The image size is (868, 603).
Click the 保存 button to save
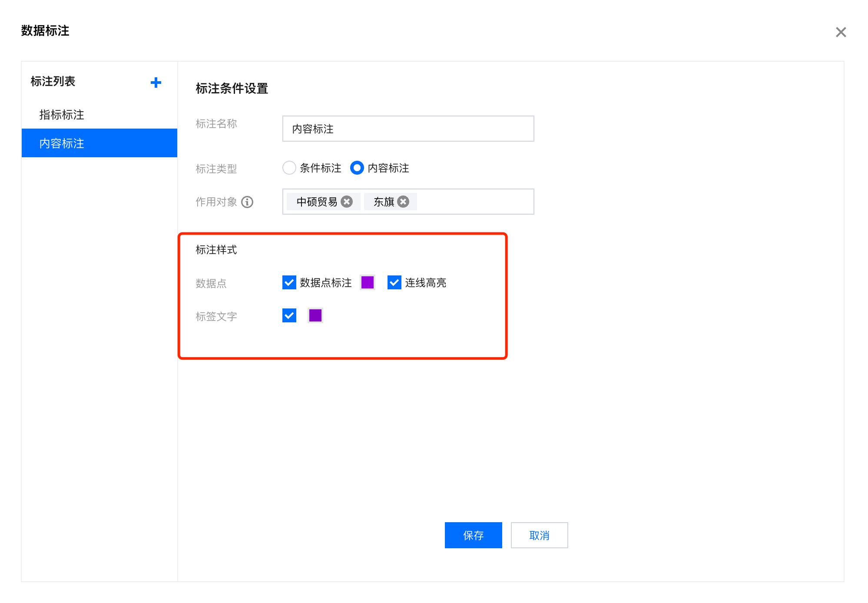(x=473, y=535)
